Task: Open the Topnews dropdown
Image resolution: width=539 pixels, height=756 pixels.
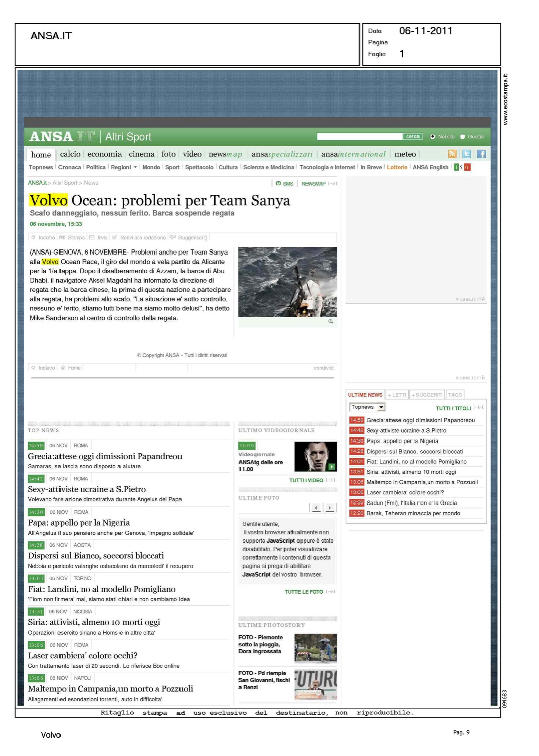Action: click(x=368, y=407)
